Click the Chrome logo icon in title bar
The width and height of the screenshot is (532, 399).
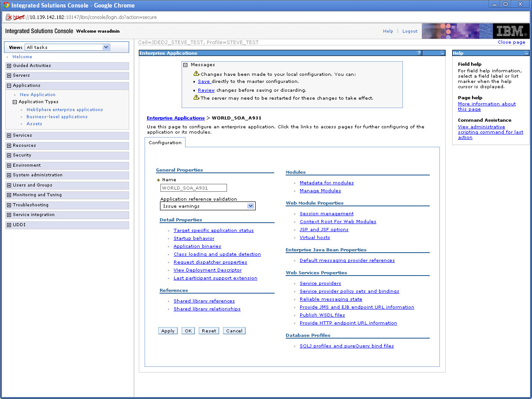[6, 5]
